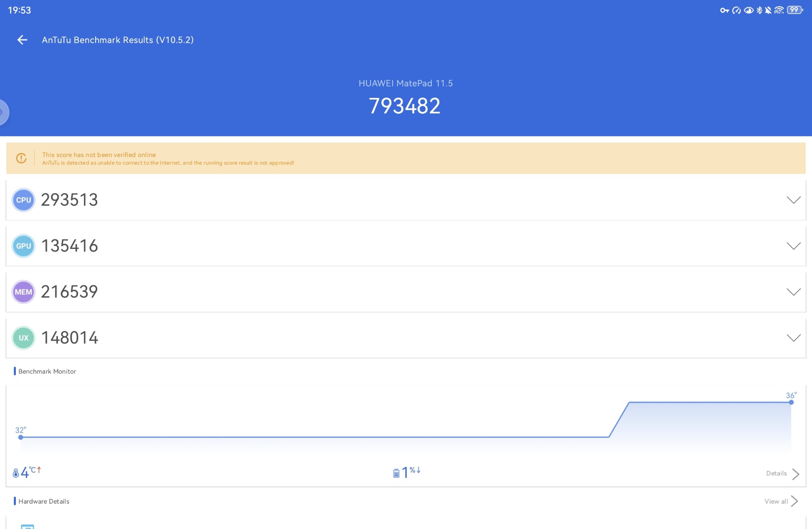
Task: Click the GPU score badge icon
Action: 23,246
